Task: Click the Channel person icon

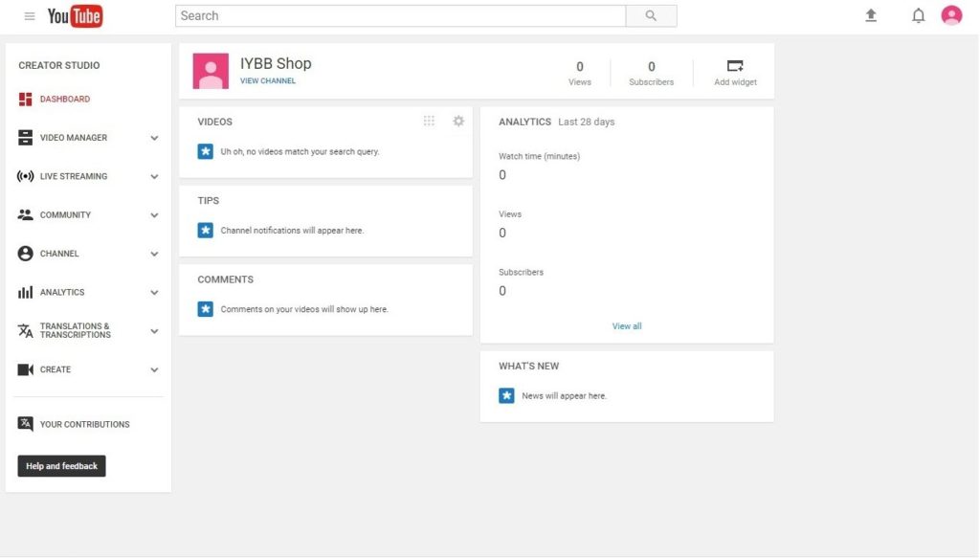Action: (25, 254)
